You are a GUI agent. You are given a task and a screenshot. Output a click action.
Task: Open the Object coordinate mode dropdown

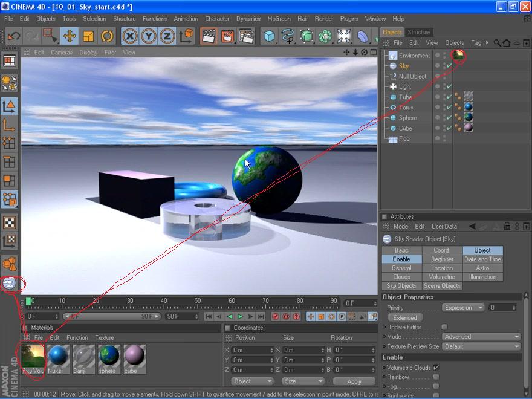(x=252, y=381)
